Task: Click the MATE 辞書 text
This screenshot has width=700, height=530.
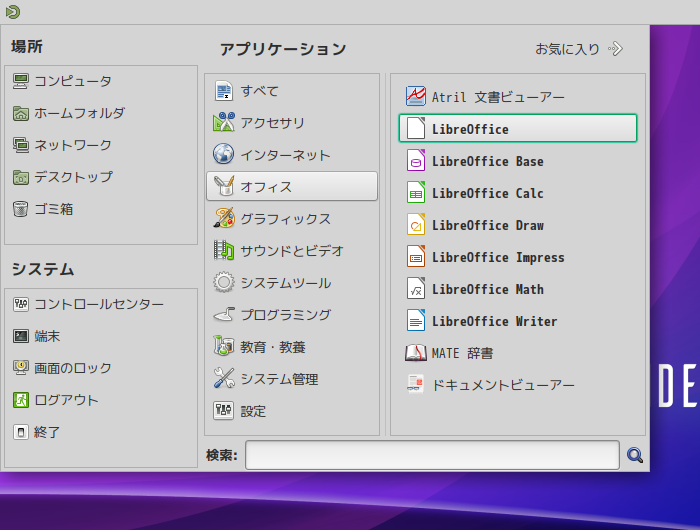Action: point(462,353)
